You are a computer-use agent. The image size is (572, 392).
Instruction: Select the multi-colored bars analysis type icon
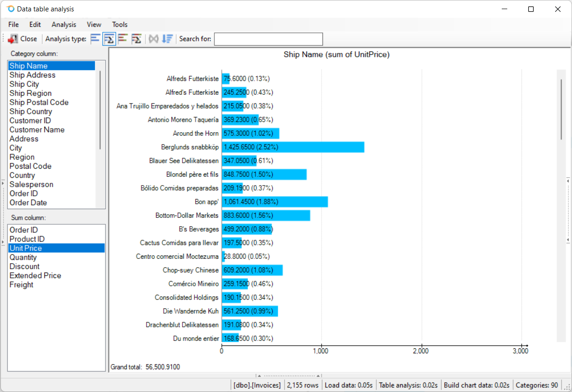tap(122, 39)
